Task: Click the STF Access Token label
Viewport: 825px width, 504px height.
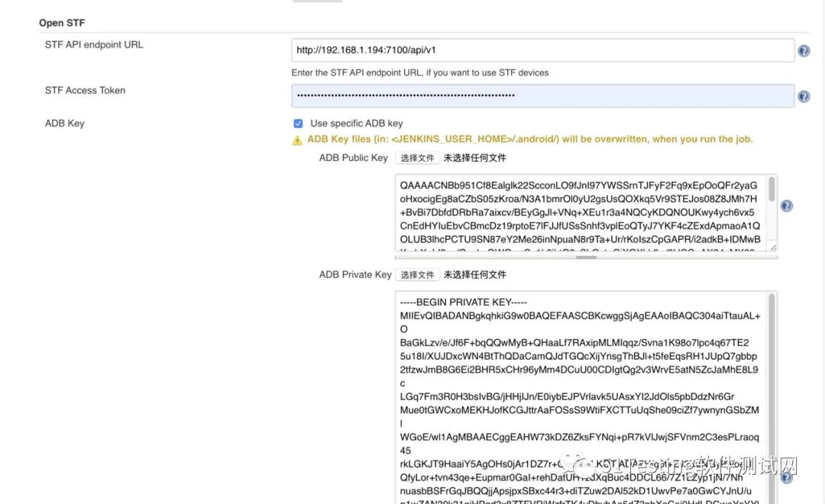Action: [x=85, y=90]
